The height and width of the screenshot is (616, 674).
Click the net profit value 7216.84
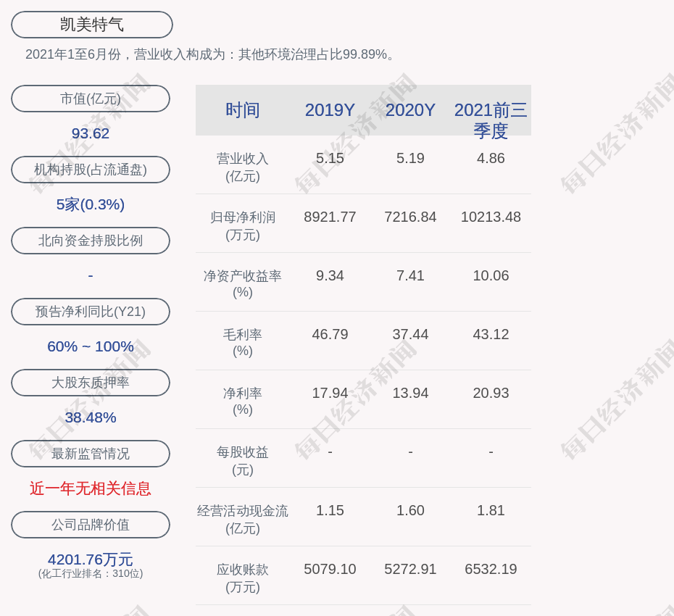click(410, 217)
